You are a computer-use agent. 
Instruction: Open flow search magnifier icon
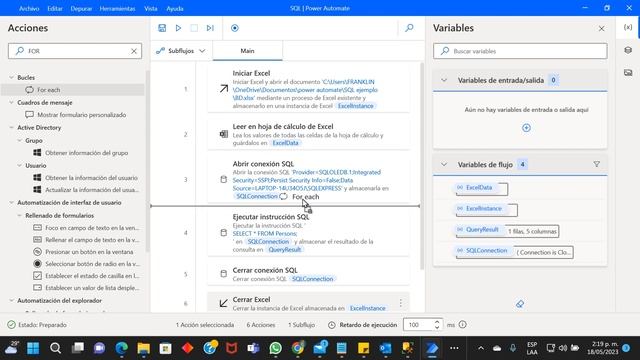409,28
